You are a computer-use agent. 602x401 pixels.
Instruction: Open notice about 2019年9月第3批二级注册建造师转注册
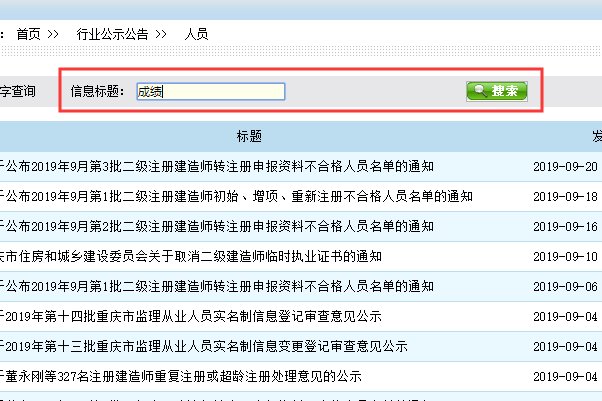(217, 166)
